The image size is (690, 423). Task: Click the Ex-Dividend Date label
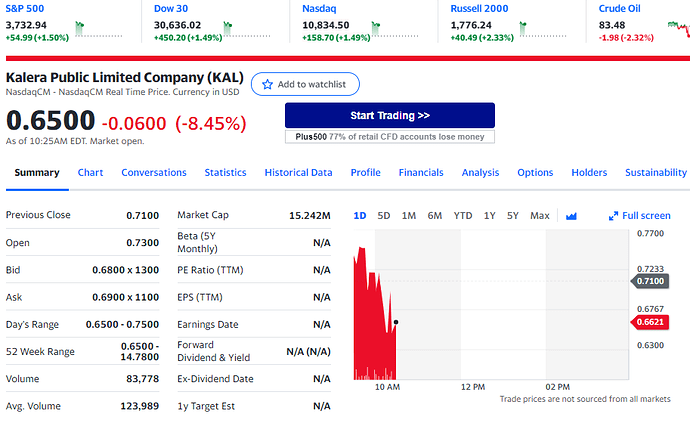[x=215, y=379]
